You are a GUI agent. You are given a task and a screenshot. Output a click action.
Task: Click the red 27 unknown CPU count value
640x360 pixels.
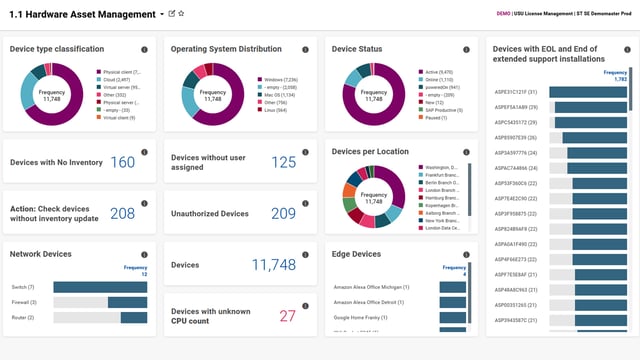(287, 316)
